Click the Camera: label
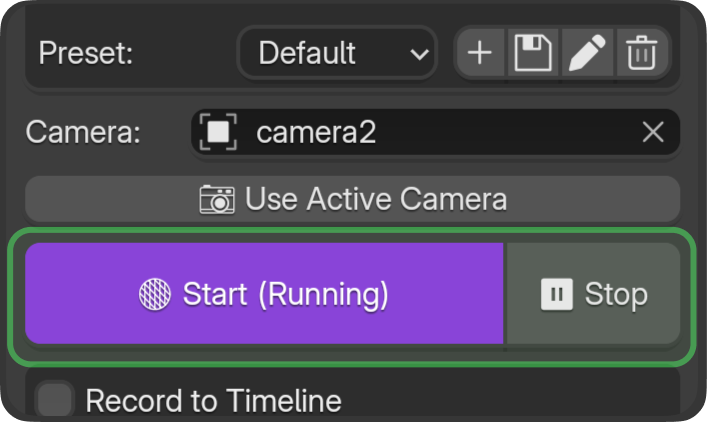The image size is (707, 422). click(x=84, y=132)
